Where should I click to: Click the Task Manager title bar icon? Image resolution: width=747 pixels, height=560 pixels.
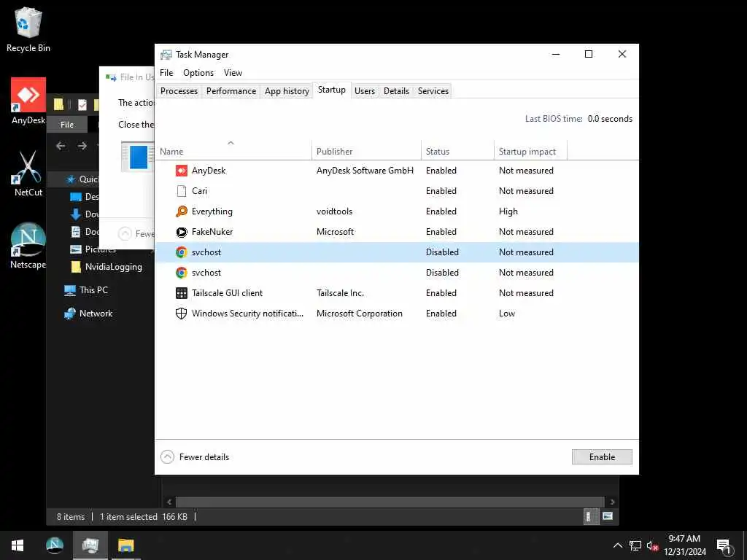[166, 55]
